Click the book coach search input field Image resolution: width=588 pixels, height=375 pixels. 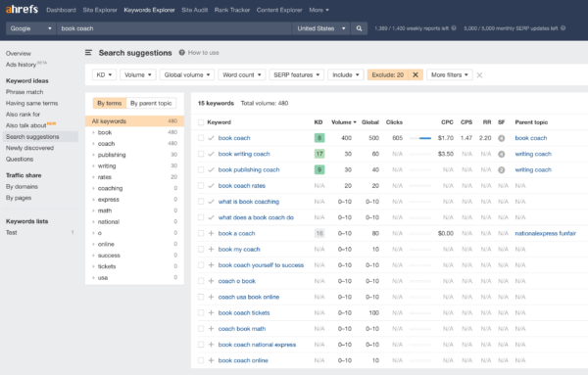point(174,28)
